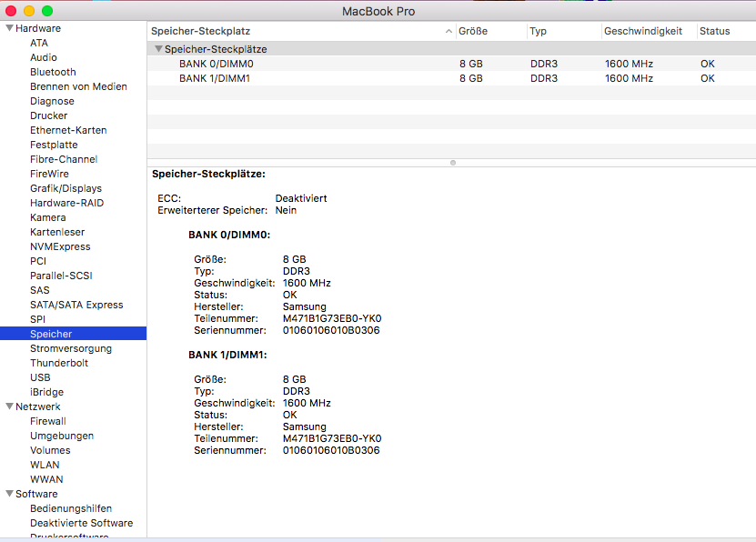Viewport: 756px width, 542px height.
Task: Select Bedienungshilfen under Software
Action: pos(71,508)
